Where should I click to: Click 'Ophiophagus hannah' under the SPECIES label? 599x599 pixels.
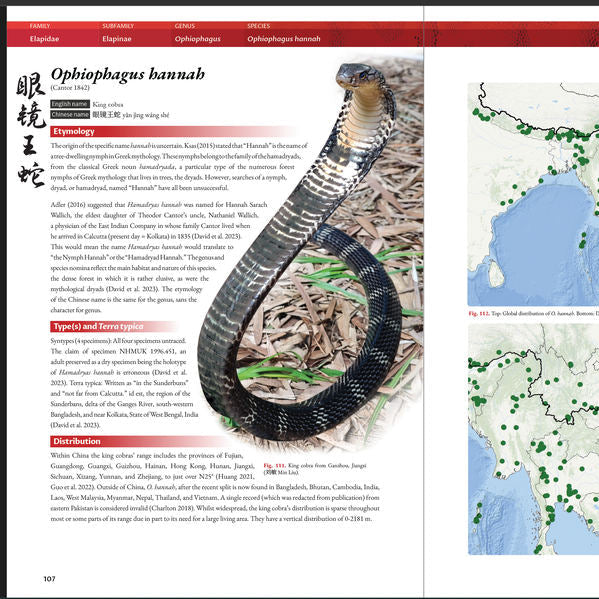[x=284, y=39]
